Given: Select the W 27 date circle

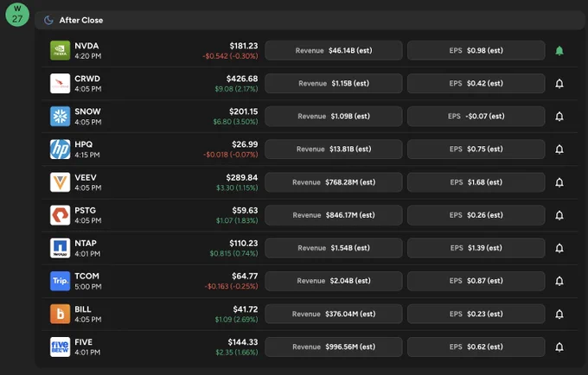Looking at the screenshot, I should (x=17, y=14).
